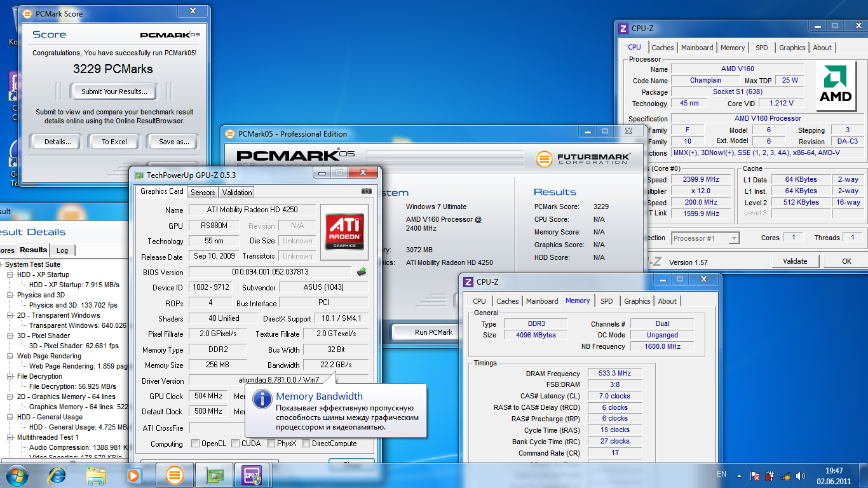Click the network tray icon
The height and width of the screenshot is (488, 868).
[786, 475]
